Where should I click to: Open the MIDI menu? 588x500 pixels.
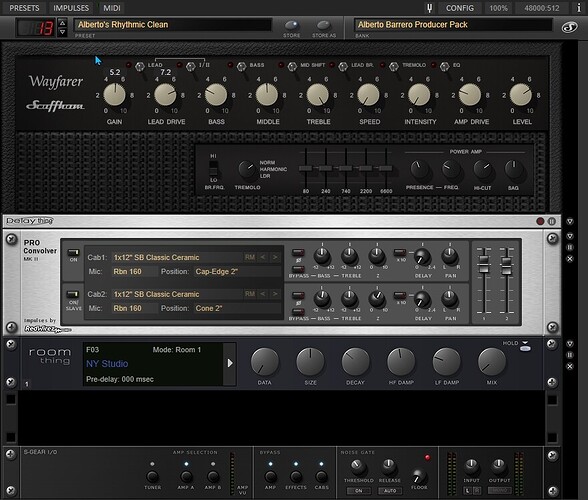[x=112, y=8]
